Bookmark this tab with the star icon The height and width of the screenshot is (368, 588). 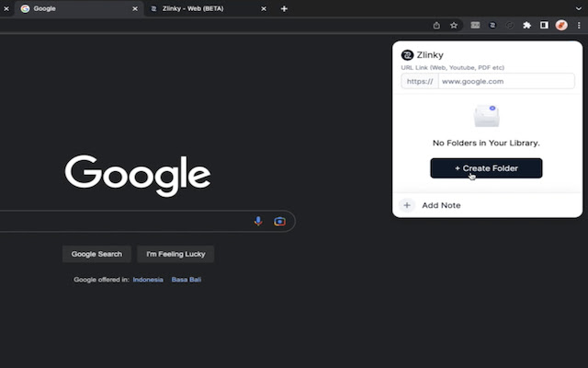tap(454, 25)
